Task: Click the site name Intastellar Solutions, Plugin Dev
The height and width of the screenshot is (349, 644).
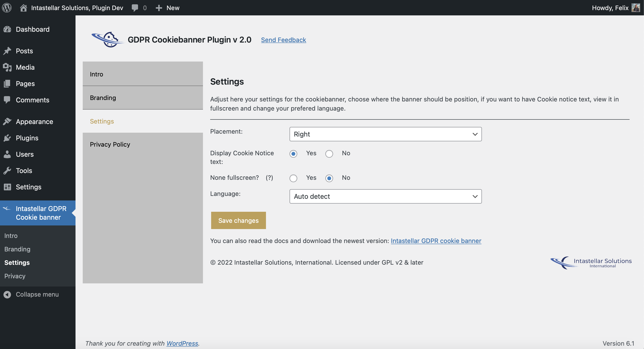Action: (77, 8)
